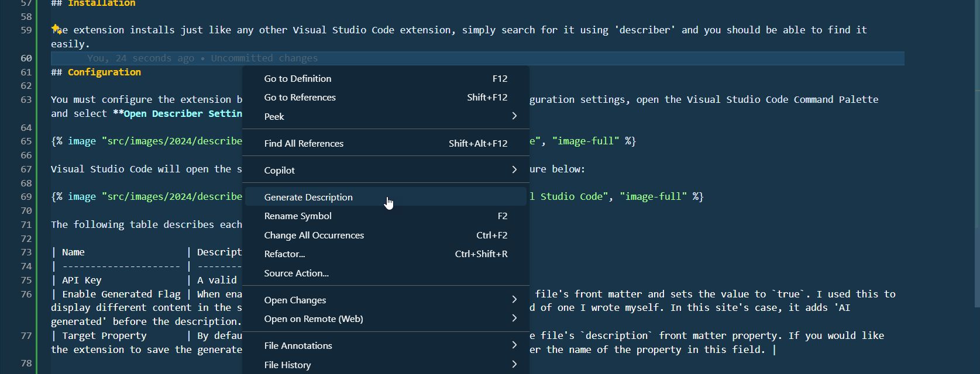Click the '"image-full"' string on line 65

(x=586, y=141)
